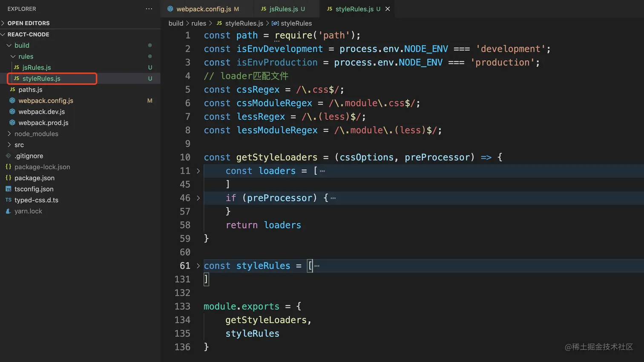Click the U badge on the jsRules.js row
The height and width of the screenshot is (362, 644).
(150, 67)
